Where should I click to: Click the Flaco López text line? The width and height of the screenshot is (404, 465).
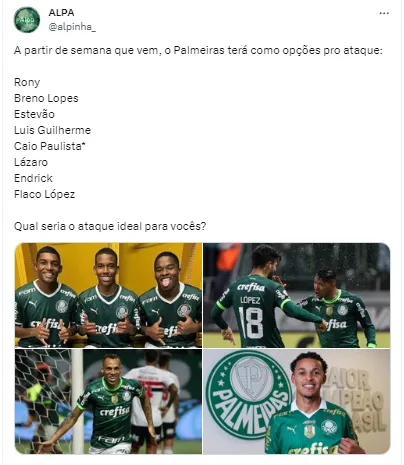pos(44,194)
